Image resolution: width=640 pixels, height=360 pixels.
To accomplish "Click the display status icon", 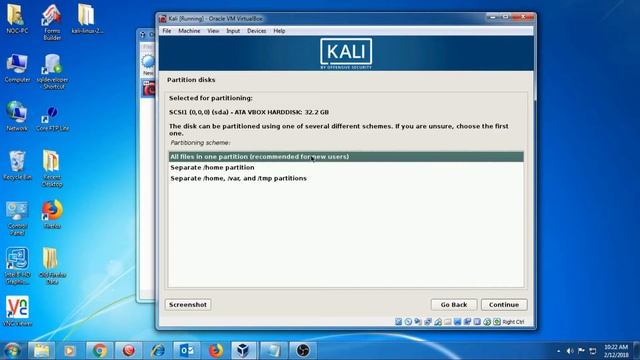I will tap(458, 322).
